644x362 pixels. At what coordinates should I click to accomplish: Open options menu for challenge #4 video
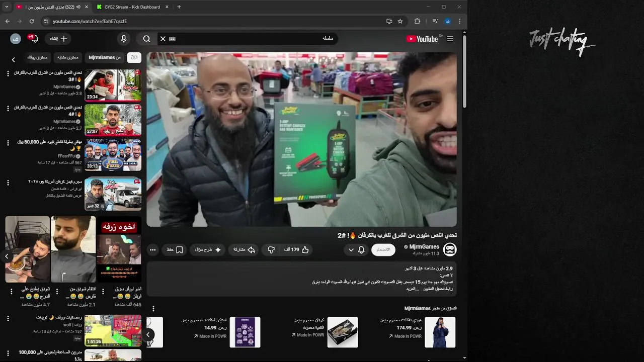pyautogui.click(x=8, y=108)
